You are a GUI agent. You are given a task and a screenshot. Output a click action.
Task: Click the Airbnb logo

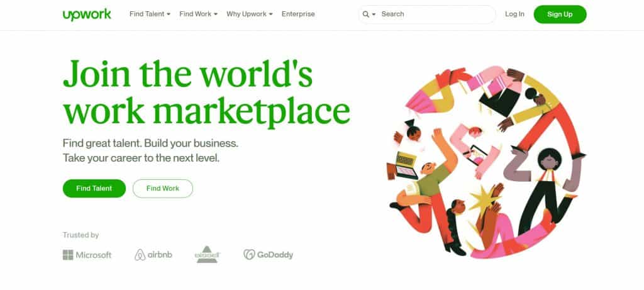(153, 255)
